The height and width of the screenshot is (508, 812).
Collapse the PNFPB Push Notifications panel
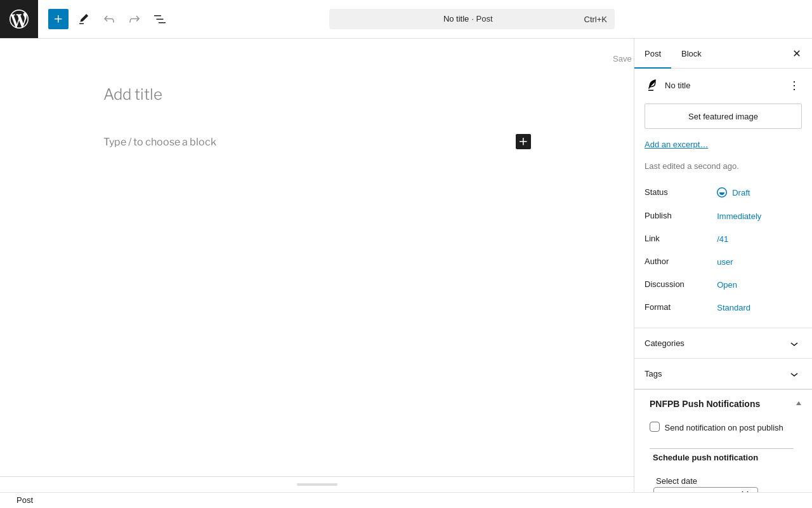pos(799,403)
